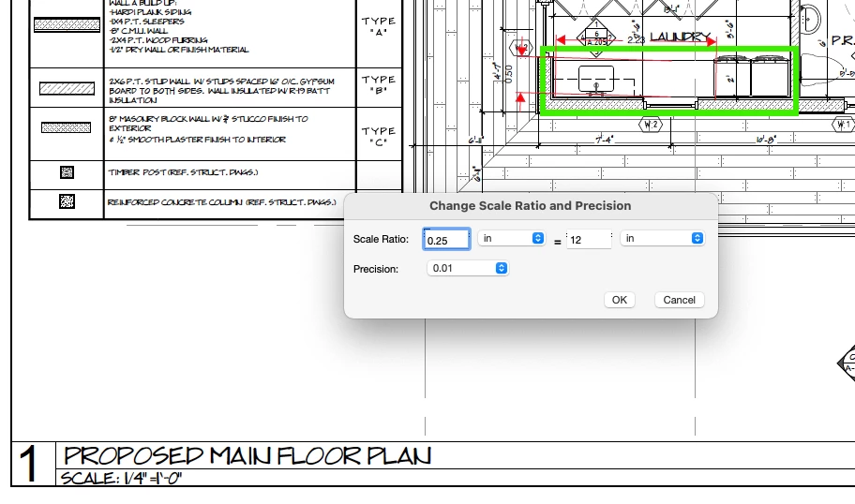
Task: Click the Scale Ratio 0.25 input field
Action: [x=446, y=239]
